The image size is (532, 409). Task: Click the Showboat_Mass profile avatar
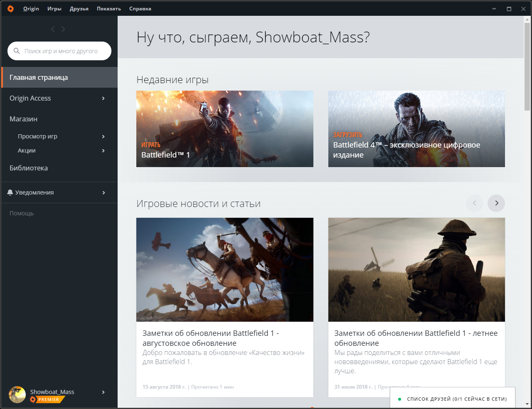point(17,394)
